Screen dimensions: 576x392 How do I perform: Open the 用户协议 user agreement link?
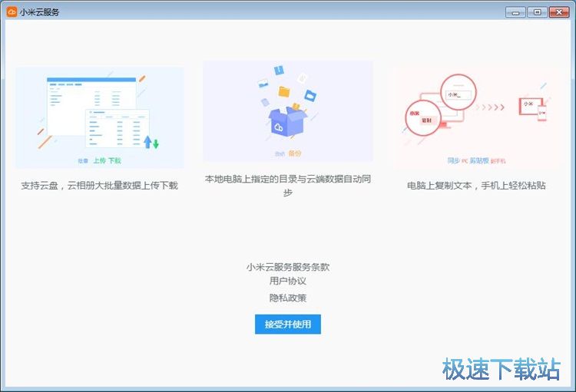point(288,282)
